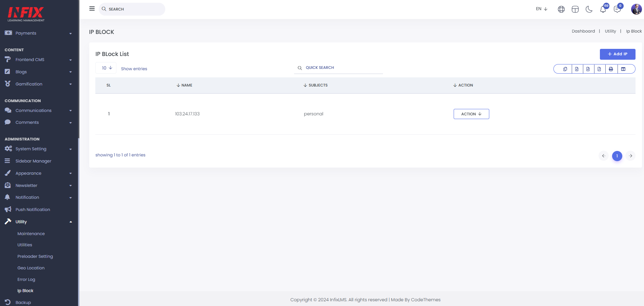This screenshot has width=644, height=306.
Task: Open column visibility icon
Action: coord(623,69)
